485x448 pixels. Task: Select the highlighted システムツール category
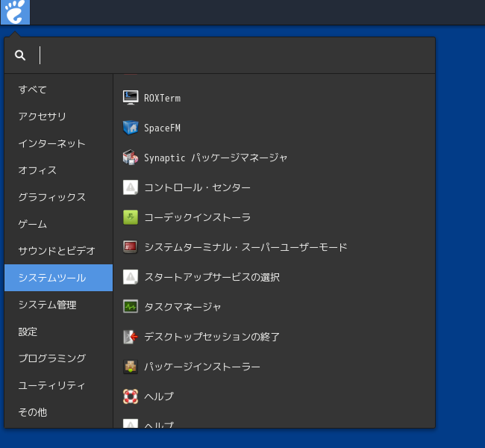pos(58,278)
